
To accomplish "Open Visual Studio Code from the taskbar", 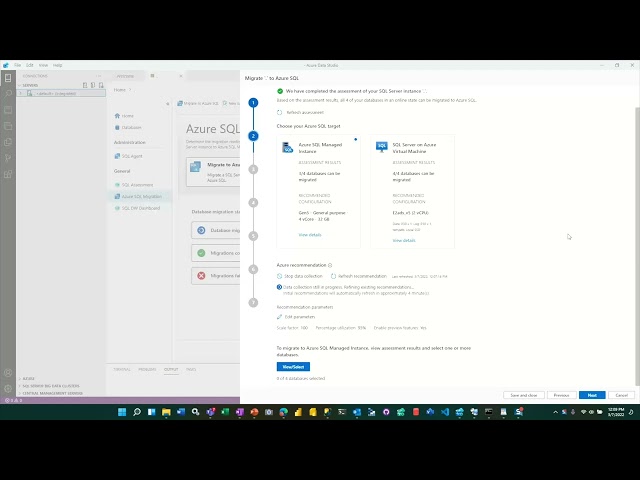I will tap(445, 412).
